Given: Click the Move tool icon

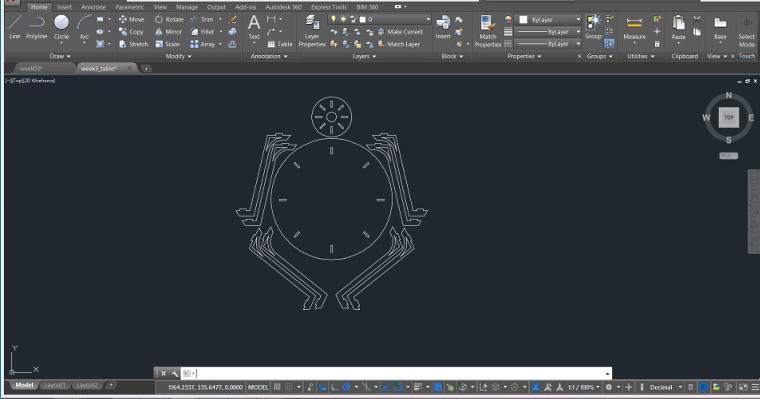Looking at the screenshot, I should 123,19.
